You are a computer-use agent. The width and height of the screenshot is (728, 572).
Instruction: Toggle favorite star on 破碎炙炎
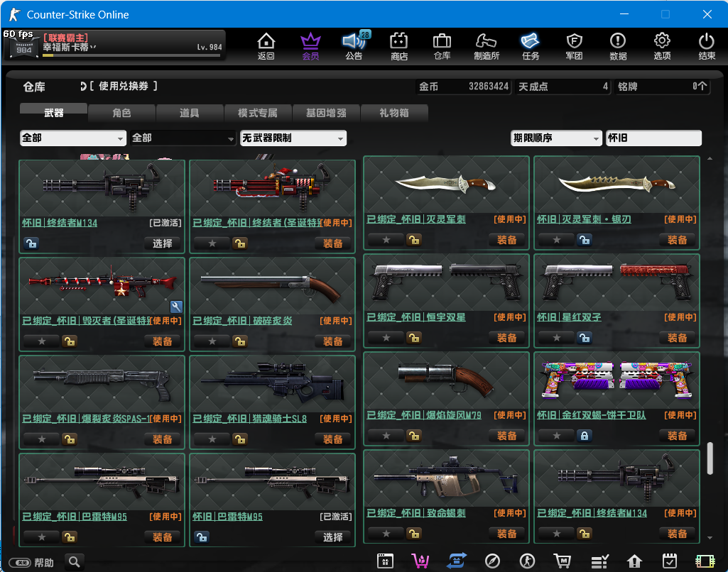click(x=212, y=341)
